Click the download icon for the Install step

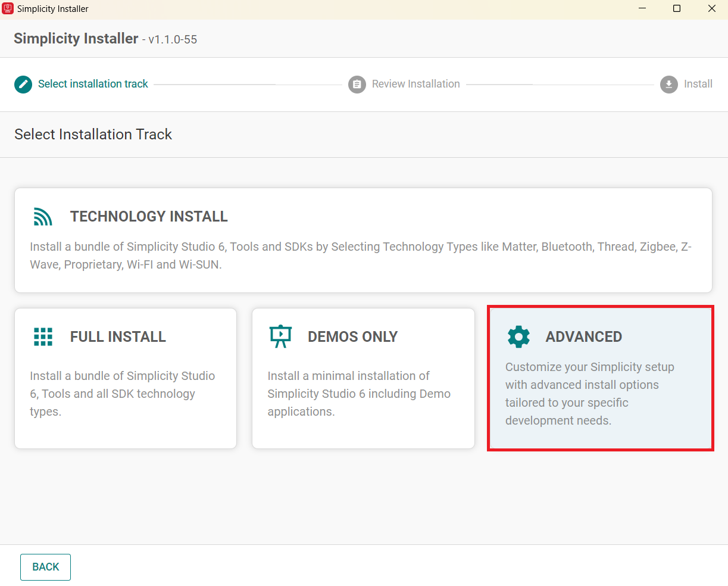[668, 85]
